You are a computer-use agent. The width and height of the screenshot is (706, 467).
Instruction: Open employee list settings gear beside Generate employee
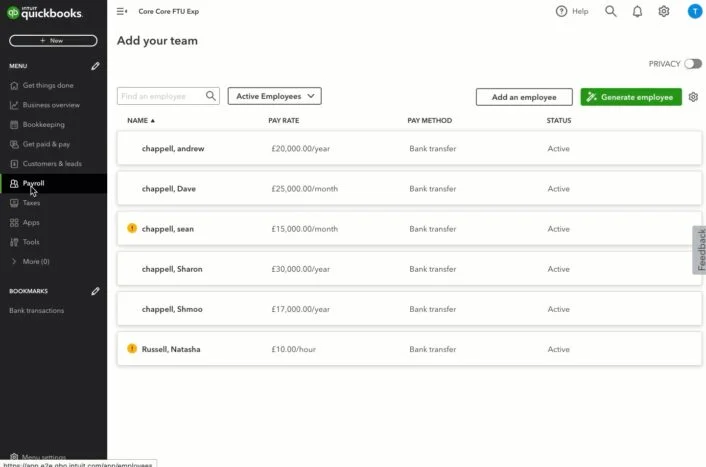coord(693,97)
